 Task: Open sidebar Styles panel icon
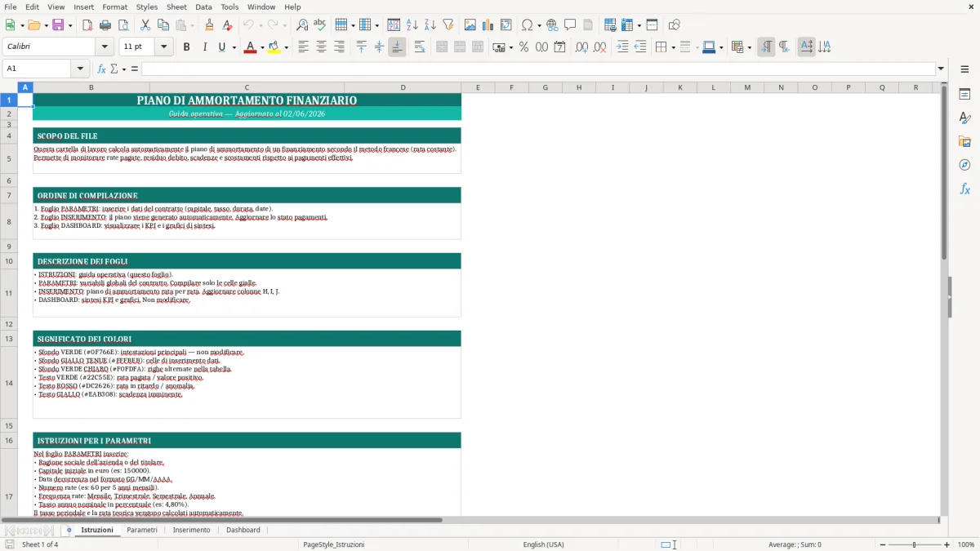point(964,118)
